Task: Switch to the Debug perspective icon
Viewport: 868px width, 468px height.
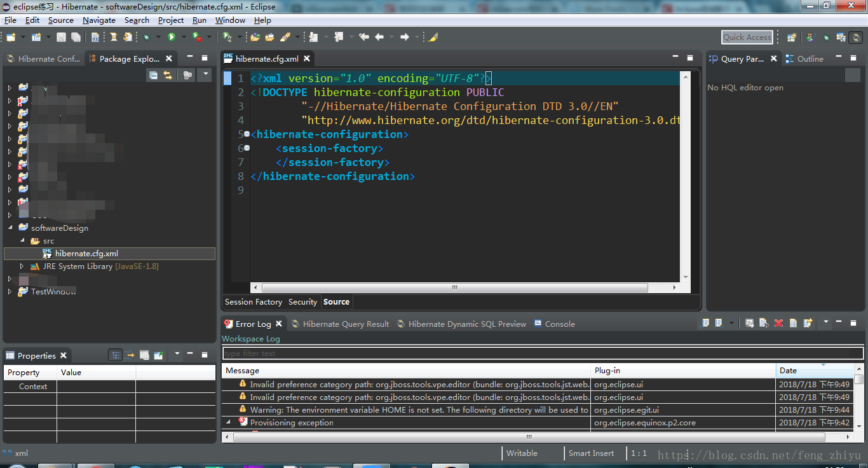Action: point(825,38)
